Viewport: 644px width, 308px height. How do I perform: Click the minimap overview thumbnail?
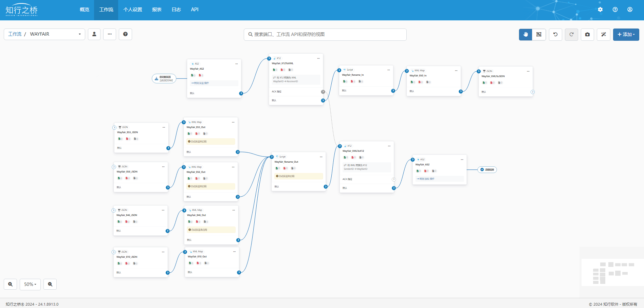pos(613,273)
